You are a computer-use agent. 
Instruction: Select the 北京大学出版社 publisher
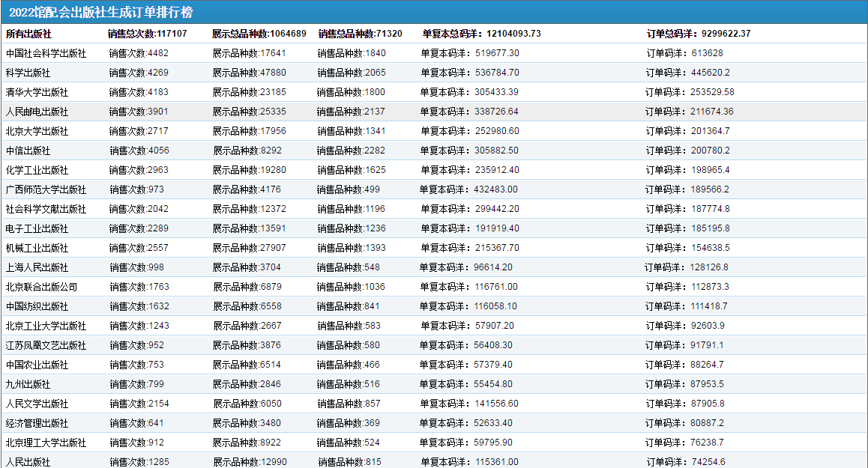tap(37, 131)
